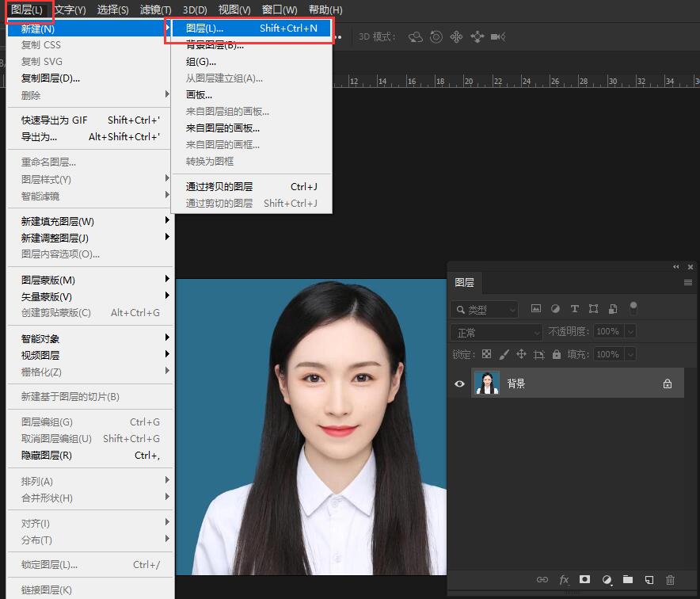Viewport: 700px width, 599px height.
Task: Click the delete layer trash icon
Action: click(670, 580)
